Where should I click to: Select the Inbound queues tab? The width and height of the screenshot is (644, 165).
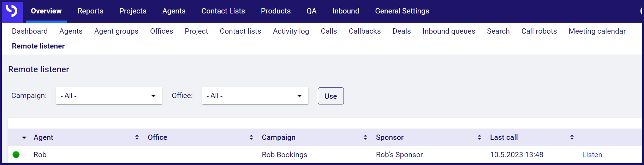(449, 31)
